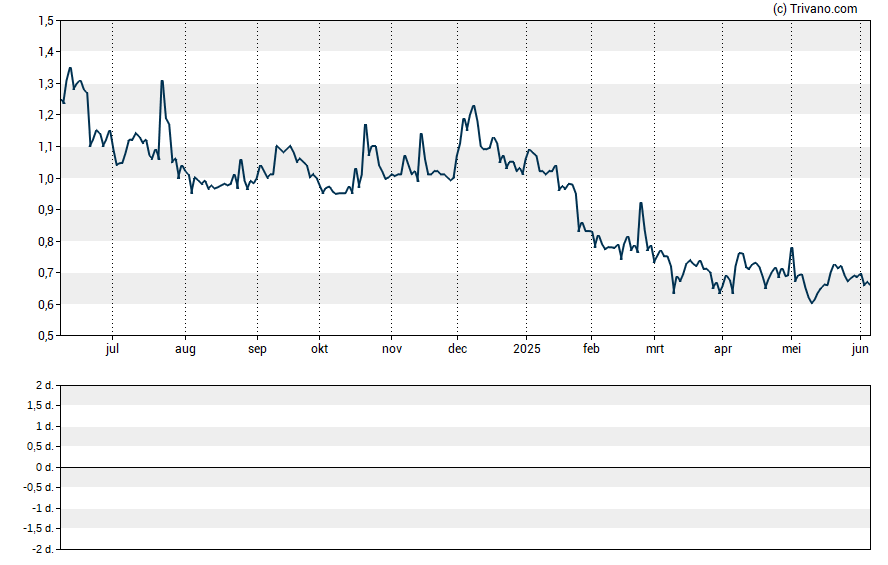Click the (c) Trivano.com copyright text

tap(815, 8)
